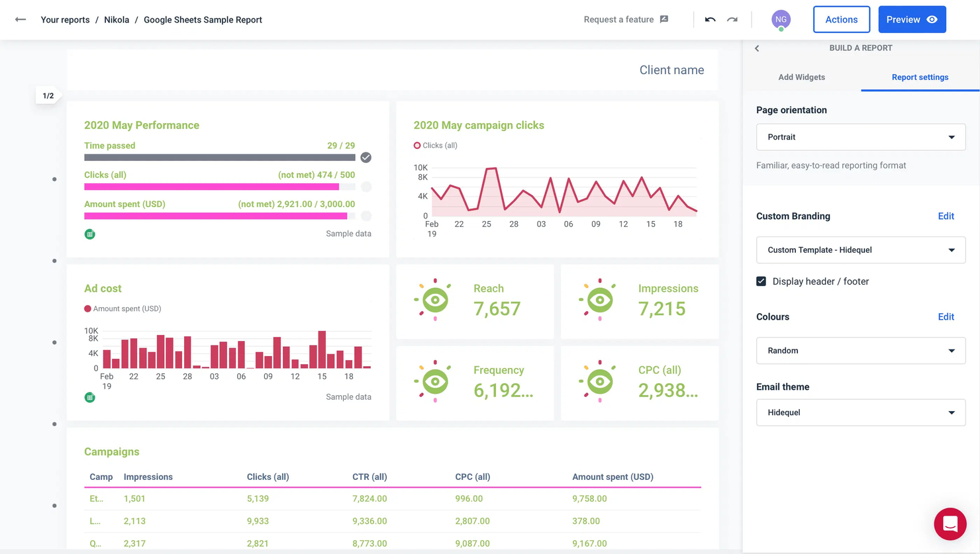Open the Email theme Hidequel dropdown
This screenshot has width=980, height=554.
(x=860, y=412)
